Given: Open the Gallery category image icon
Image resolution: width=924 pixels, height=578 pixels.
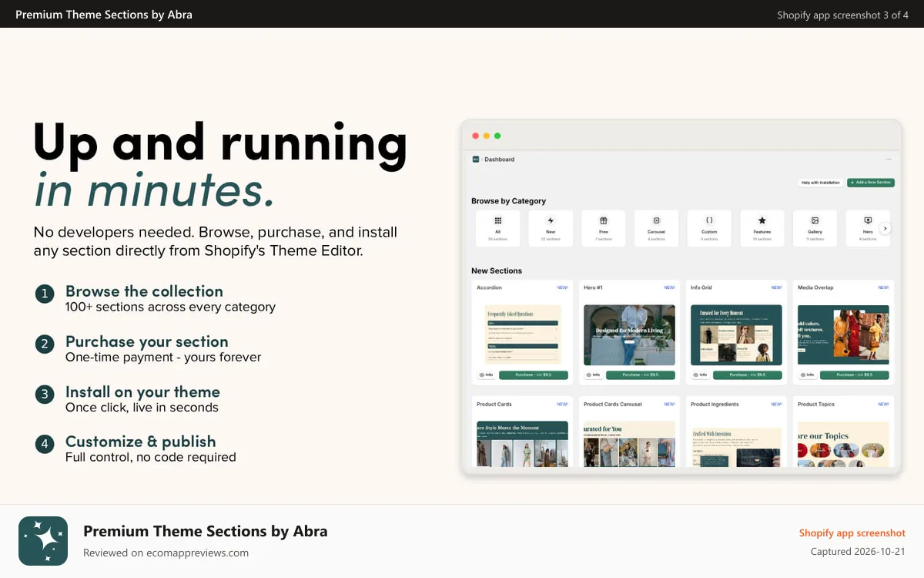Looking at the screenshot, I should [x=815, y=220].
